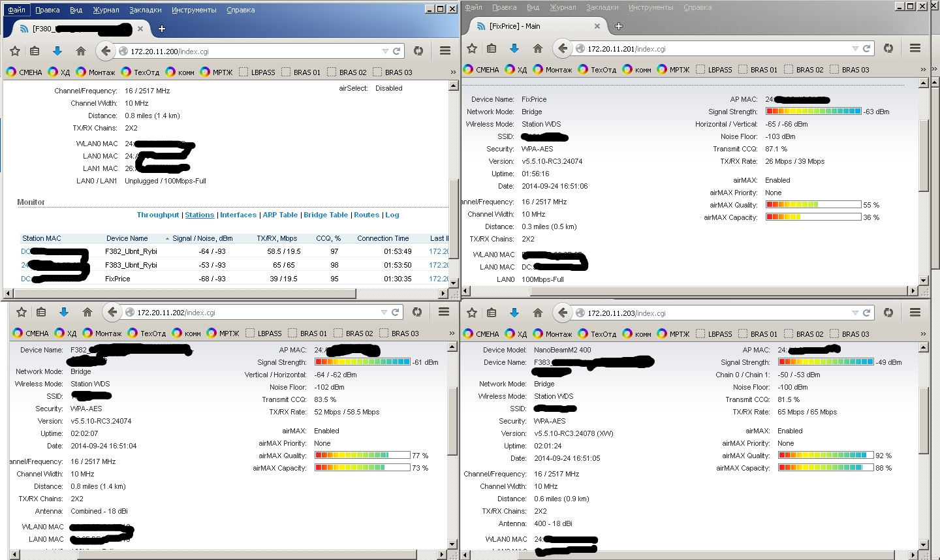940x560 pixels.
Task: Open a new tab beside the F380 tab
Action: pyautogui.click(x=162, y=29)
